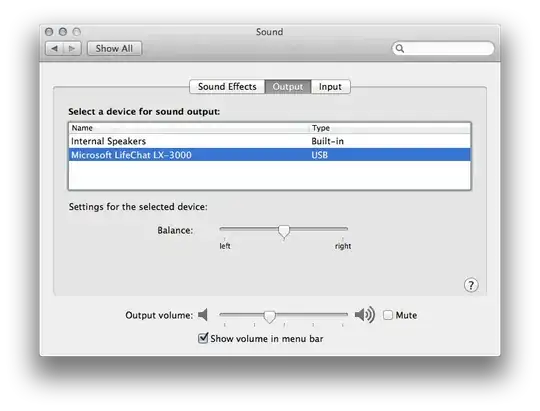Click the magnifying glass search icon
This screenshot has height=411, width=540.
pos(399,48)
